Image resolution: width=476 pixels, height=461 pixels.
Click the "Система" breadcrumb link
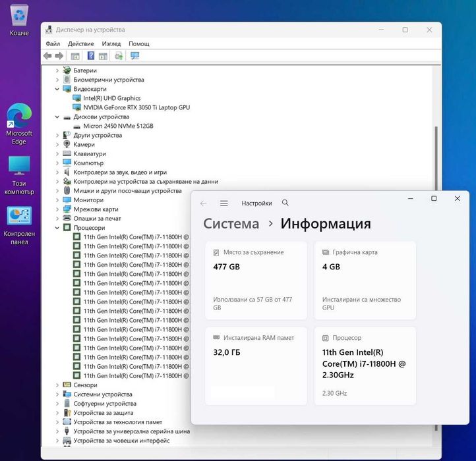point(231,224)
